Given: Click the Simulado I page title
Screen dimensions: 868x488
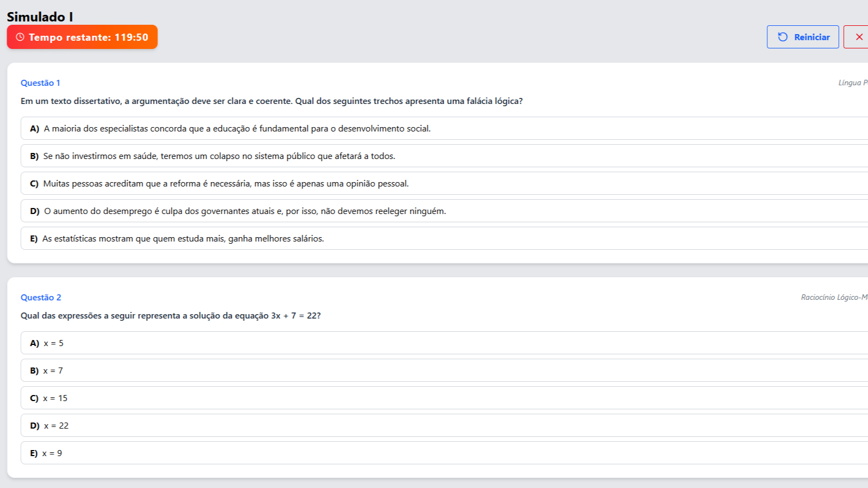Looking at the screenshot, I should [x=40, y=17].
